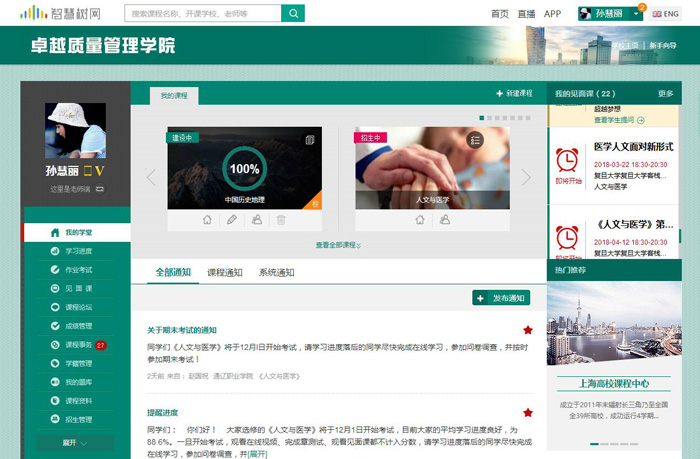The image size is (700, 459).
Task: Expand the sidebar with 展开 button
Action: tap(74, 442)
